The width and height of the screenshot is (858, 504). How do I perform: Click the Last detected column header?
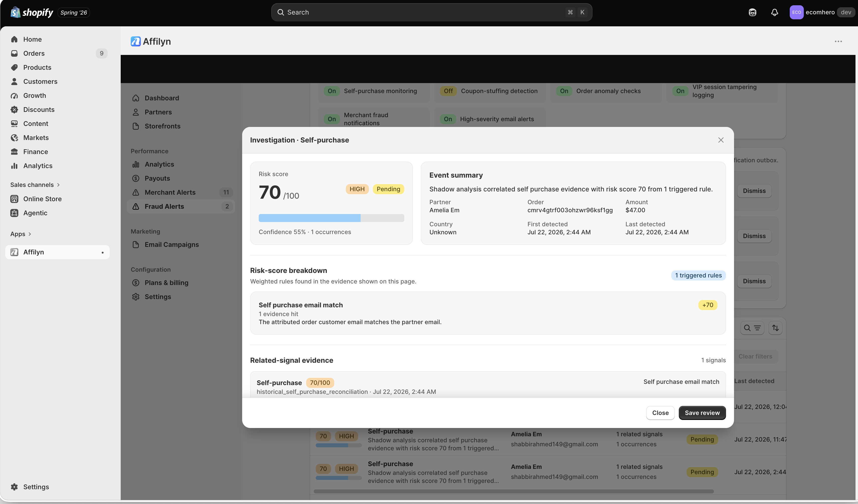(x=754, y=381)
